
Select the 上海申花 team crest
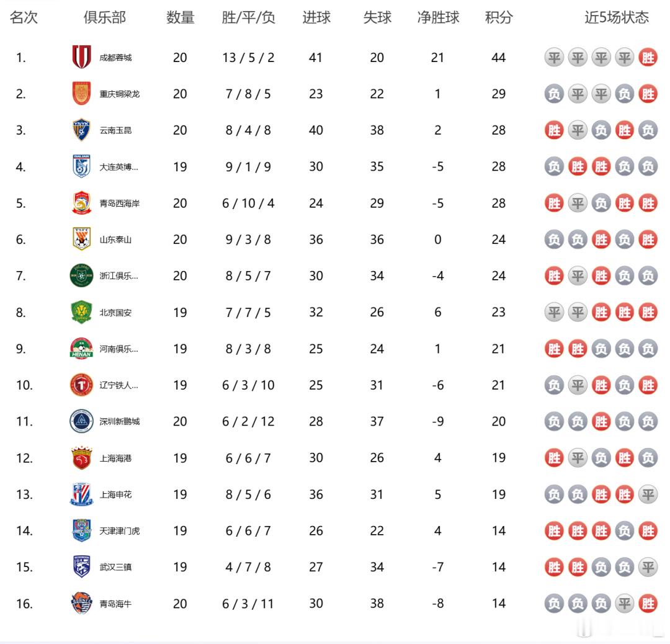click(x=82, y=494)
